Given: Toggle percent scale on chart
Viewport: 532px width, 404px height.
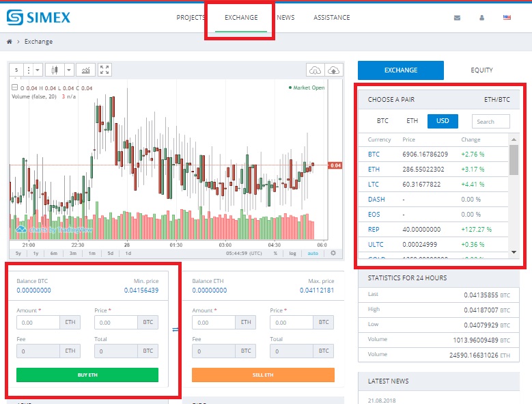Looking at the screenshot, I should pos(275,253).
